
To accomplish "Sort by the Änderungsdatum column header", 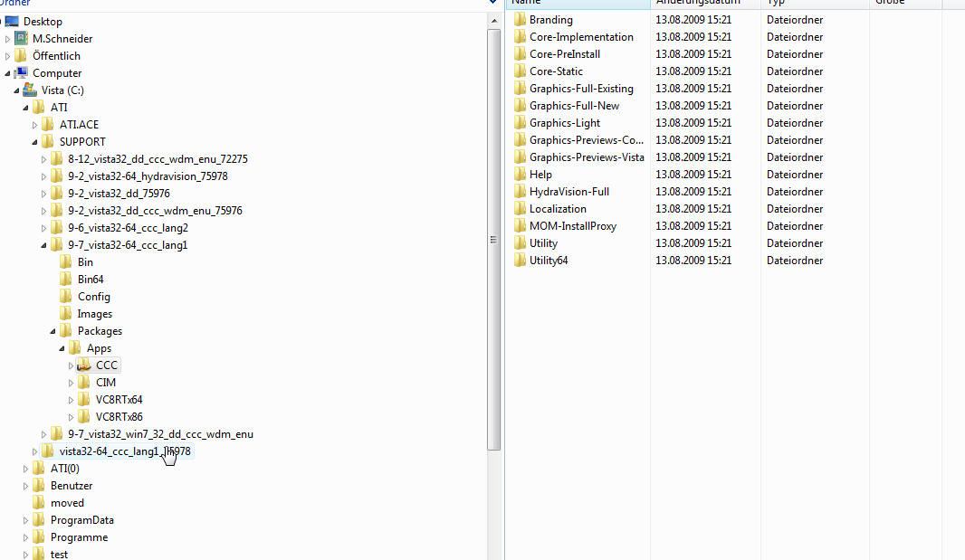I will click(705, 3).
